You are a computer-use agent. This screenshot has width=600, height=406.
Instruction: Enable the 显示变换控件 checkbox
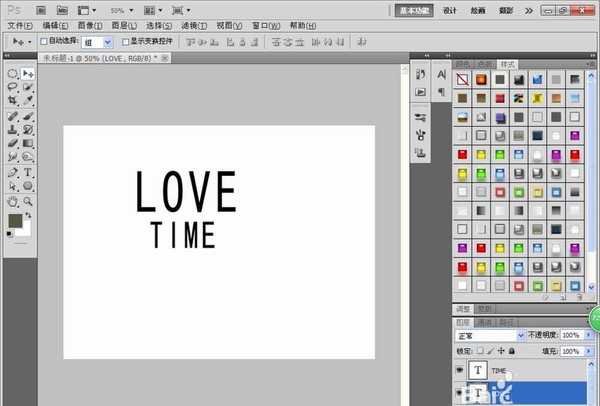(125, 42)
